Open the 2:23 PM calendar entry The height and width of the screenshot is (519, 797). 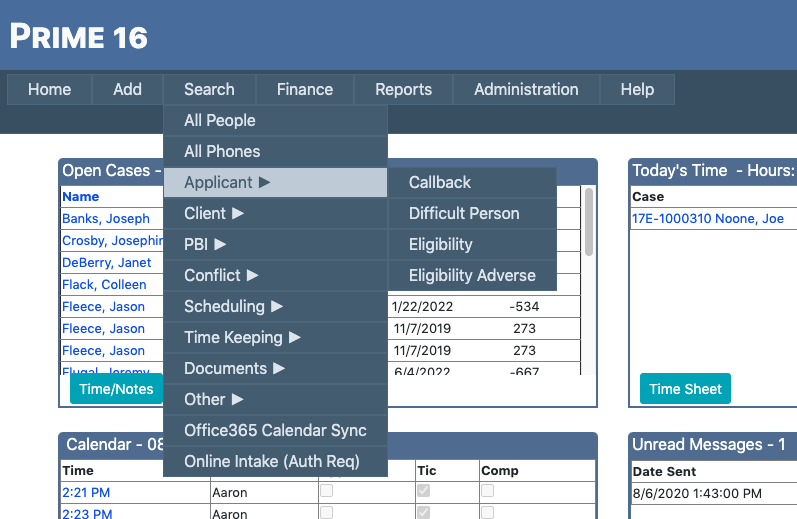pyautogui.click(x=87, y=513)
